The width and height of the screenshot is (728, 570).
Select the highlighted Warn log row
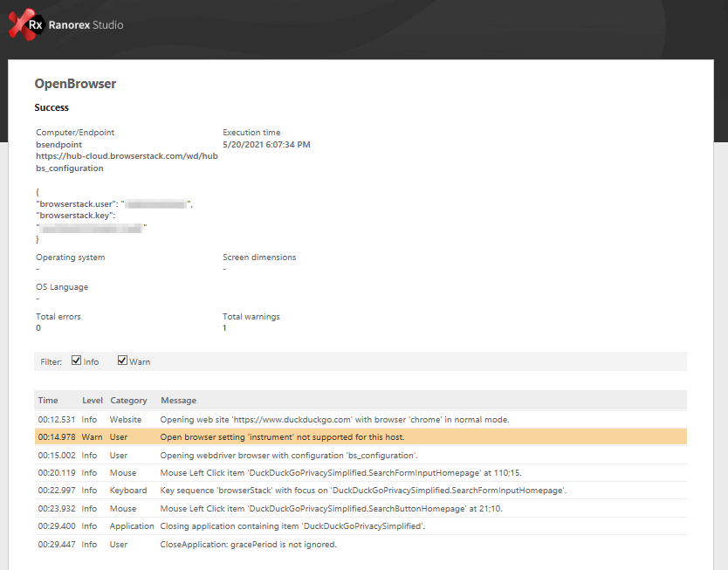coord(282,436)
